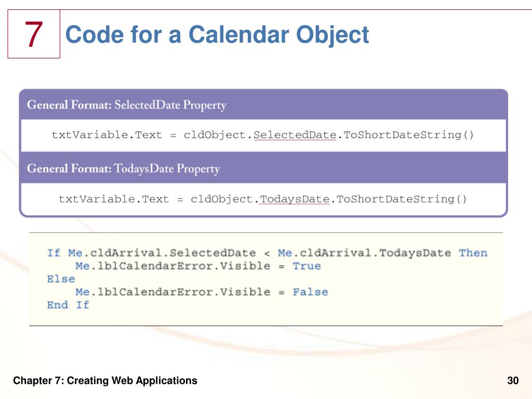Click txtVariable.Text in the SelectedDate code line
Screen dimensions: 532x399
(x=107, y=135)
